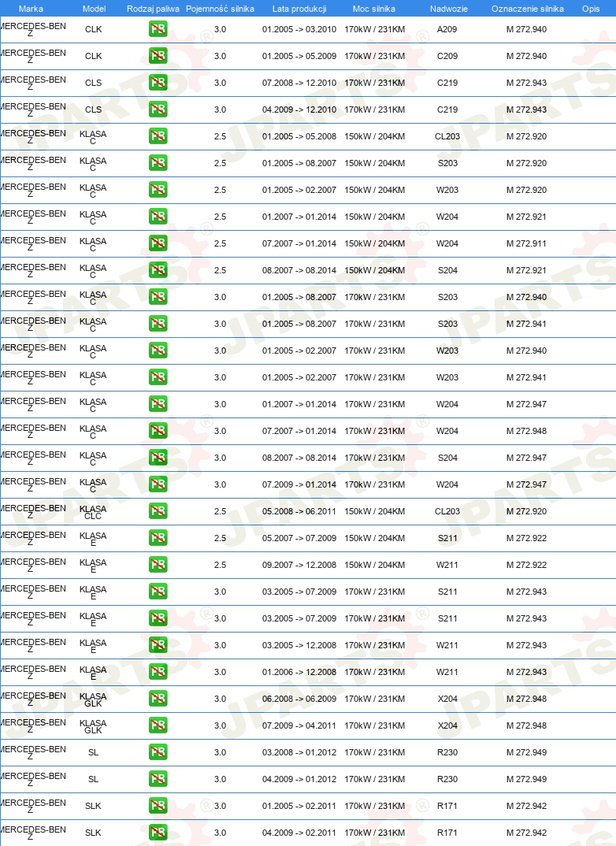Click fuel icon in KLASA E S211 2.5 row
This screenshot has width=616, height=846.
pyautogui.click(x=158, y=538)
